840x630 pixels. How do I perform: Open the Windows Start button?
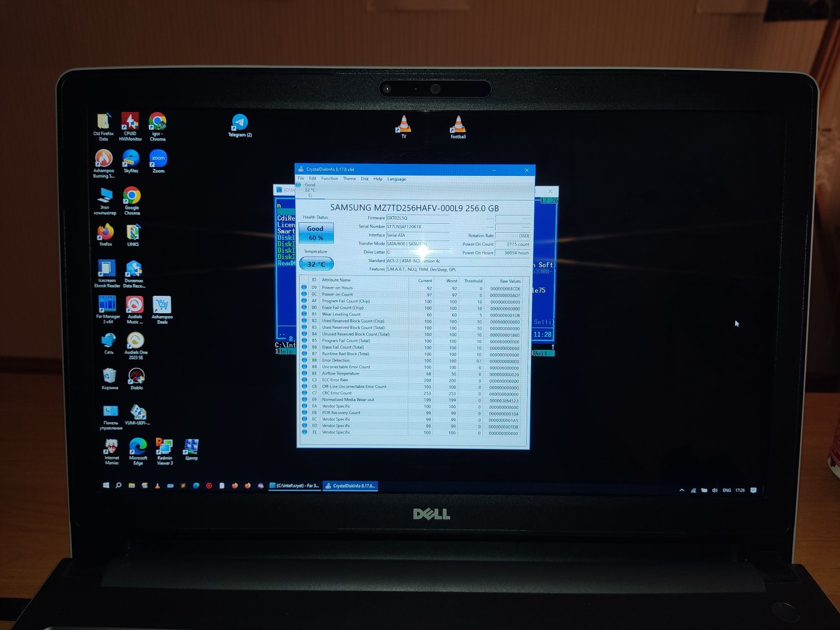pyautogui.click(x=106, y=485)
